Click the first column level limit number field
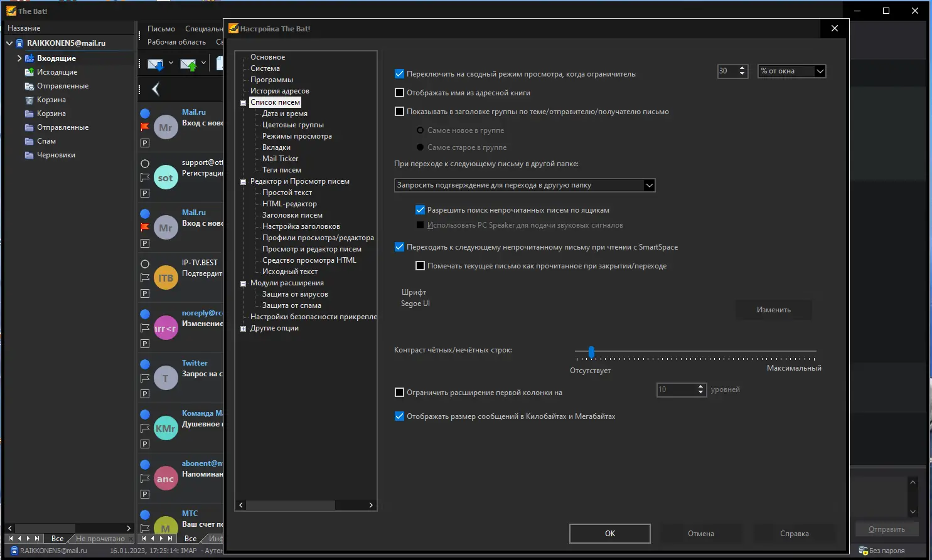This screenshot has height=560, width=932. (x=677, y=390)
